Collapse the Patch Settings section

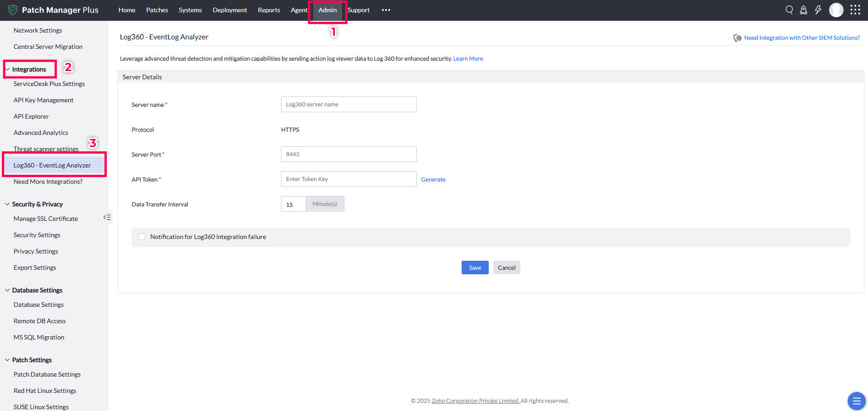point(7,360)
